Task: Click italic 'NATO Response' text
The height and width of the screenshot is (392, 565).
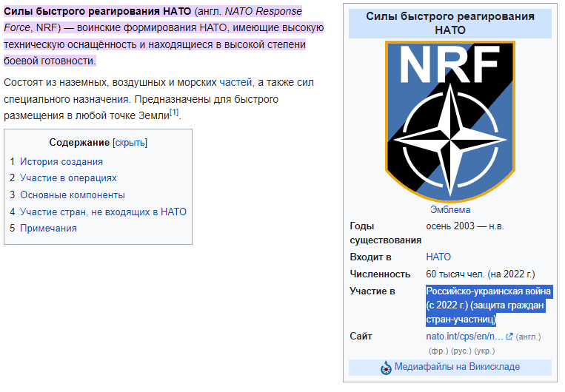Action: click(x=264, y=12)
